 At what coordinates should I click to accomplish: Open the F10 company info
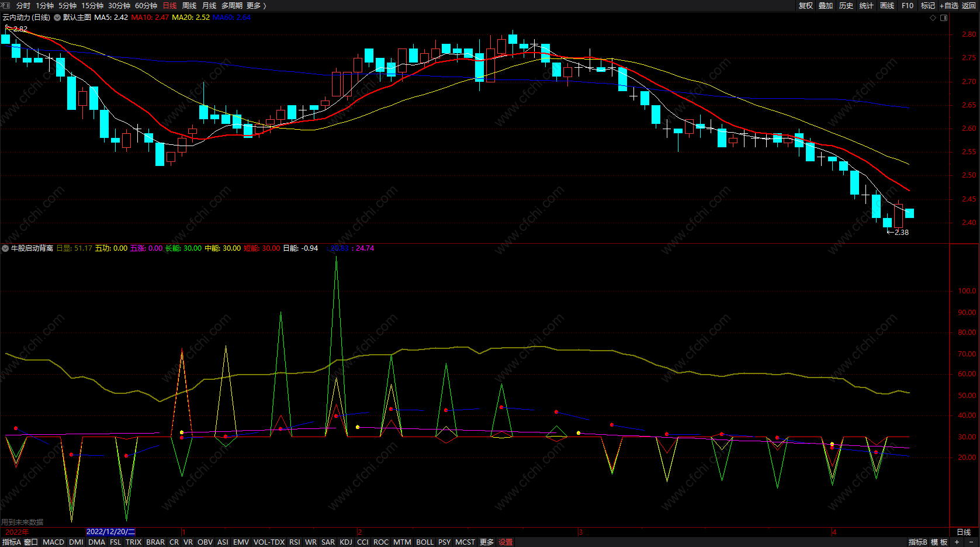click(907, 5)
